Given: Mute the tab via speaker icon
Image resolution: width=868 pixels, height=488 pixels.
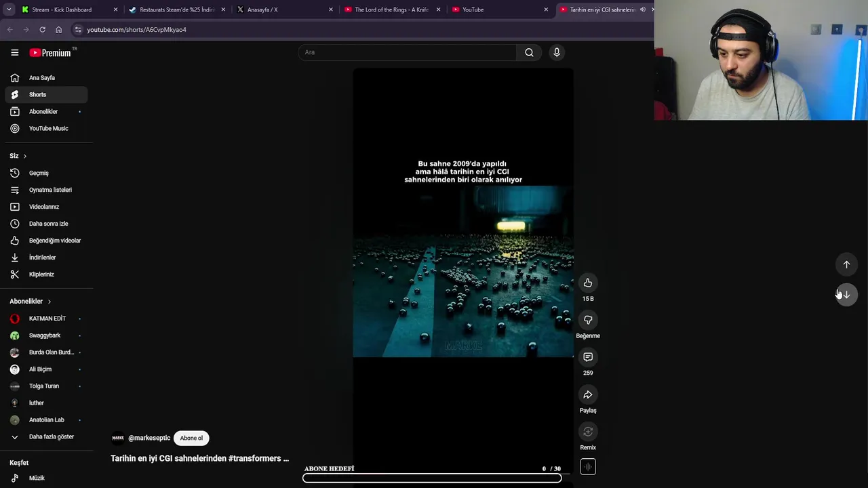Looking at the screenshot, I should click(642, 9).
